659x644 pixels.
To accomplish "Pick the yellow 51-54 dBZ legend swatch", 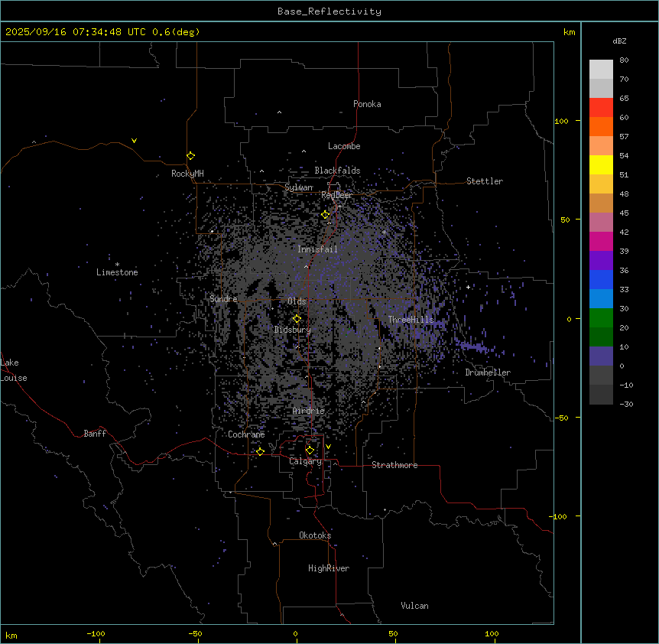I will (x=601, y=164).
